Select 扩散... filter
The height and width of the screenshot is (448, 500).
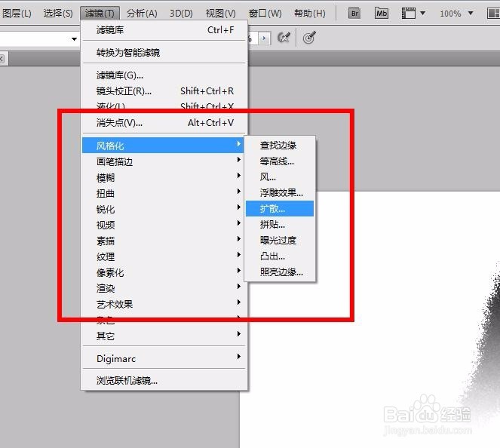(x=280, y=208)
